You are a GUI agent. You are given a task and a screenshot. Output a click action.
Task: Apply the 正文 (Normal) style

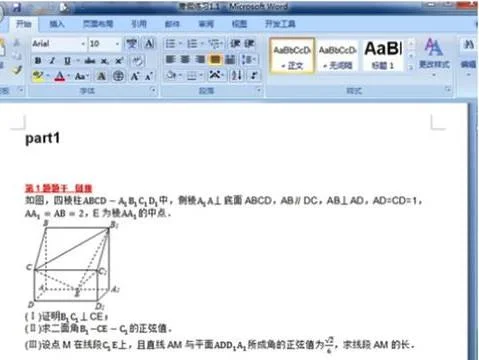click(x=292, y=56)
